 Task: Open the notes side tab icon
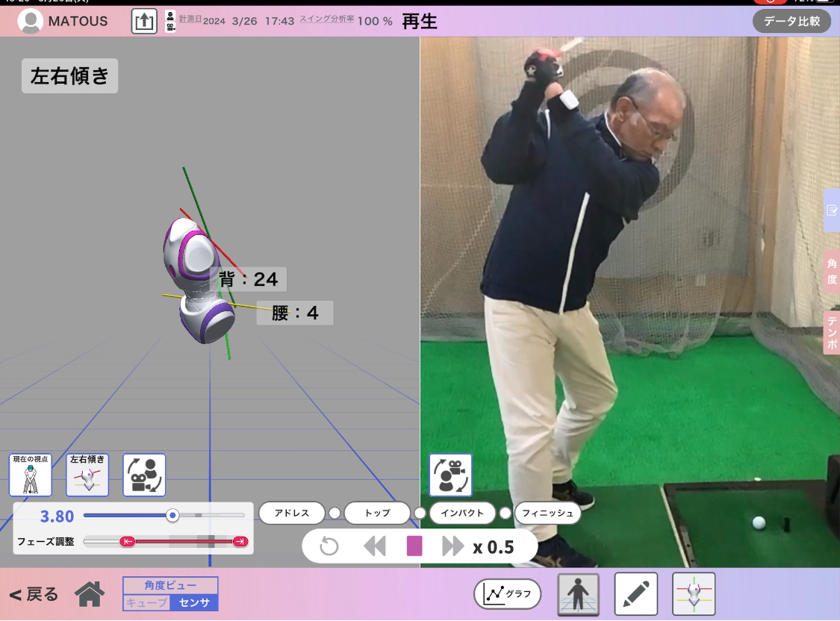point(832,210)
